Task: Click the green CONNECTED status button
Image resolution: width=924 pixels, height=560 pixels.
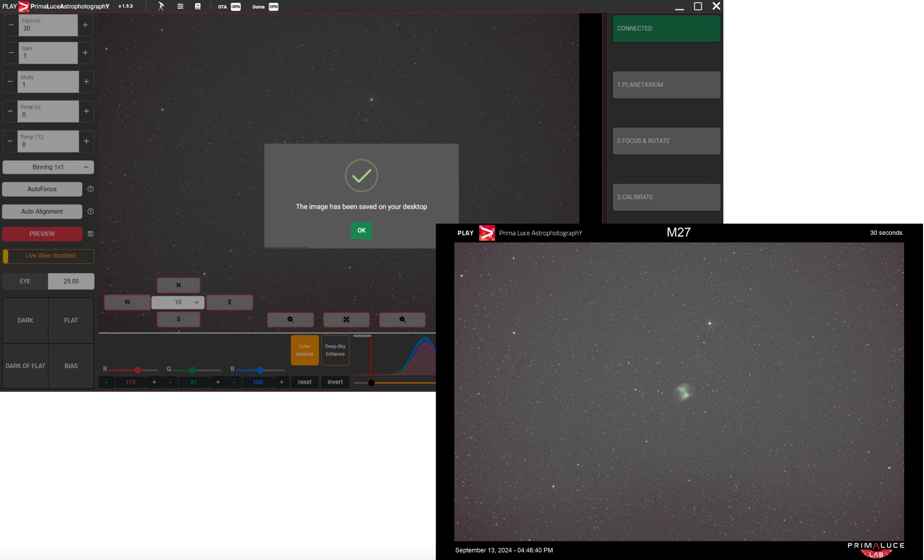Action: 666,28
